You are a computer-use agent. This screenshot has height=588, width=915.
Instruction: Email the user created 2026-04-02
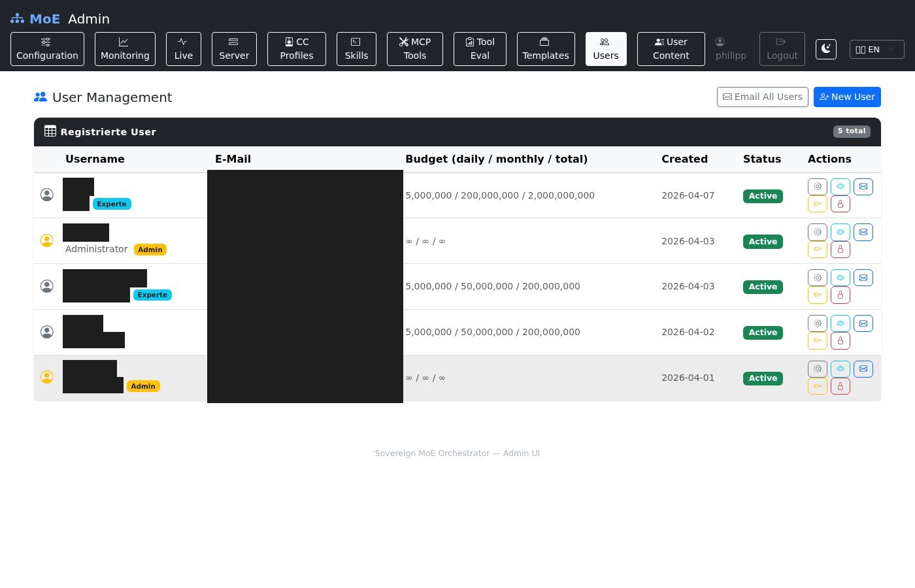(x=863, y=323)
